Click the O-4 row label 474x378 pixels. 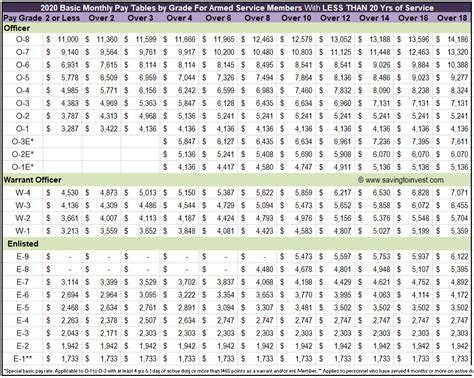pyautogui.click(x=23, y=90)
